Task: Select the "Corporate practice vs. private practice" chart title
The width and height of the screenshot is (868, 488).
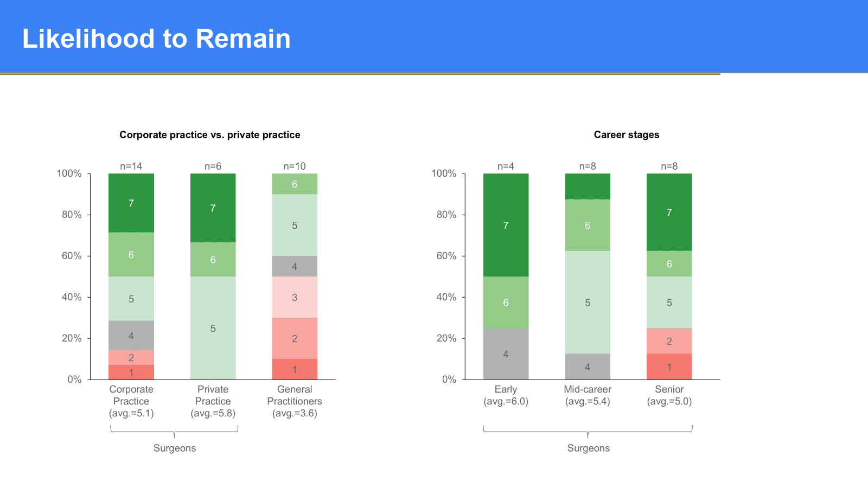Action: (x=209, y=135)
